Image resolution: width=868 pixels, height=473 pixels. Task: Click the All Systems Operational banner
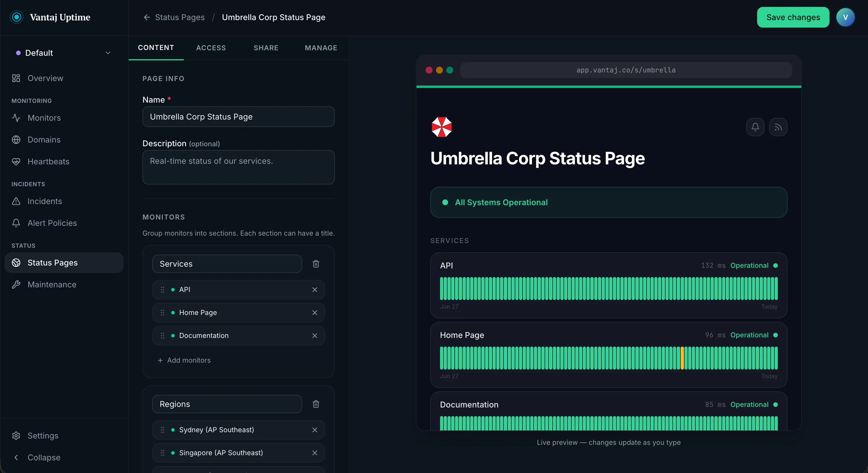[609, 202]
